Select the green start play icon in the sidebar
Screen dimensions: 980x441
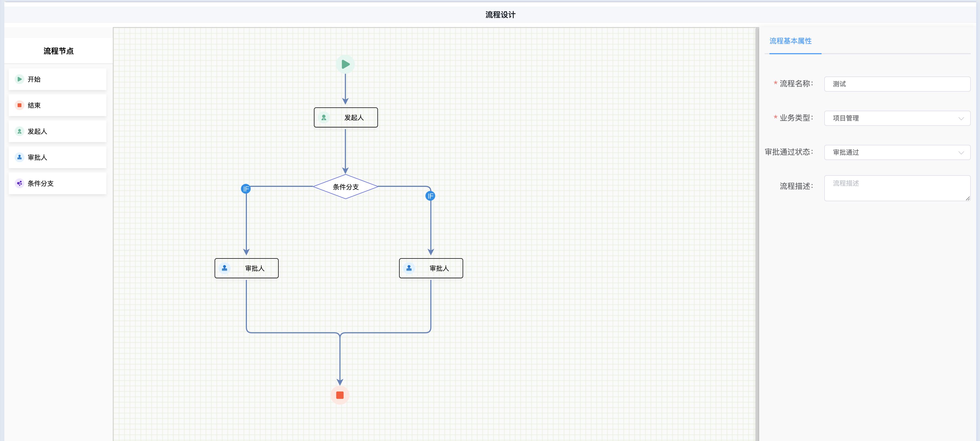[x=20, y=79]
